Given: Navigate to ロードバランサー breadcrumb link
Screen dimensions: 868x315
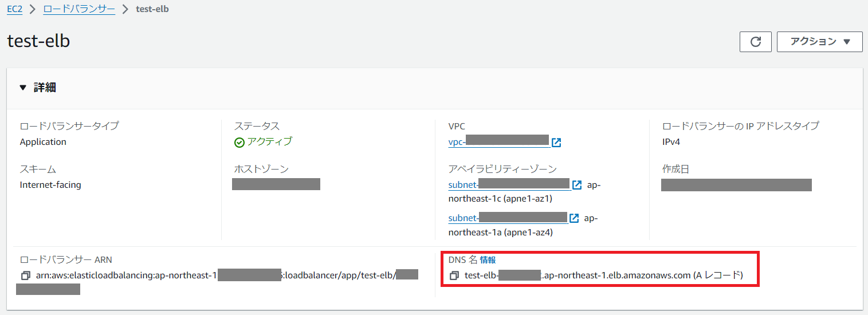Looking at the screenshot, I should (x=79, y=9).
